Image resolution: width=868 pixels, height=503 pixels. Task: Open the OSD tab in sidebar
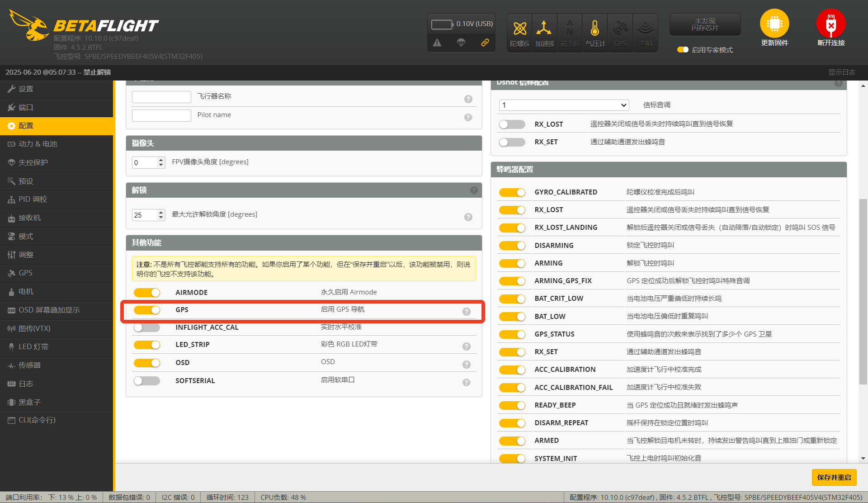[57, 310]
